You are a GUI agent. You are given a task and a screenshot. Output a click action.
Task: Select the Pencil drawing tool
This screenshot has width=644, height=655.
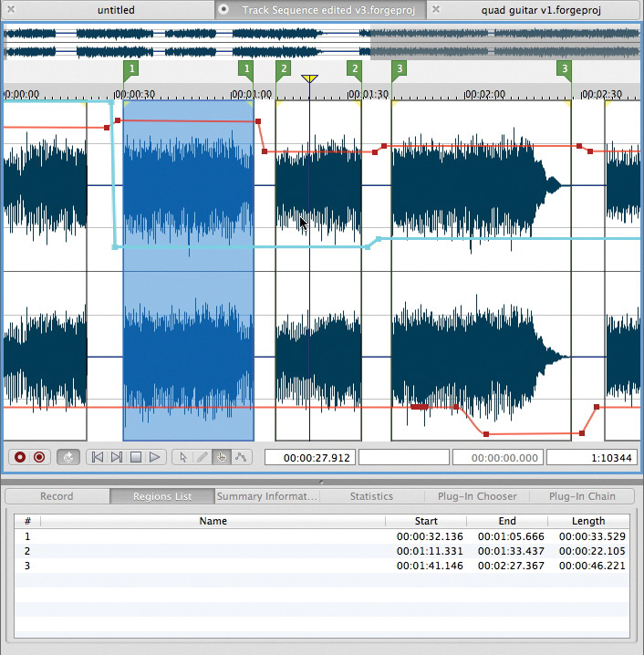coord(202,457)
